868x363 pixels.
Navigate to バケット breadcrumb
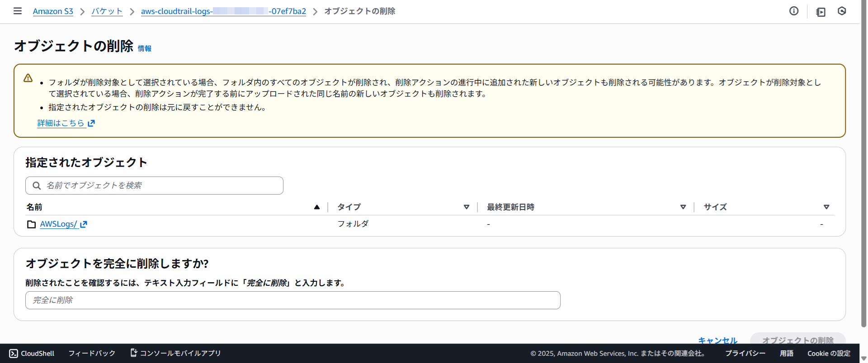click(x=107, y=11)
